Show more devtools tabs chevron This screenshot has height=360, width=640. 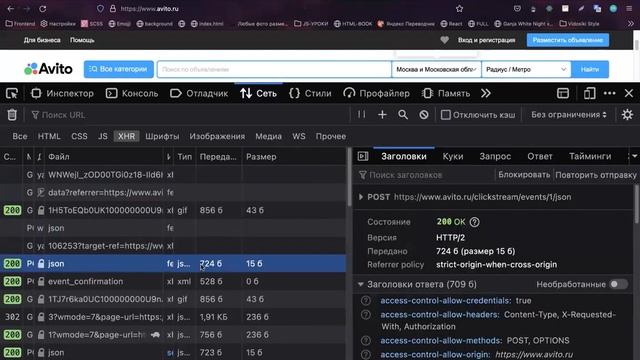coord(486,93)
